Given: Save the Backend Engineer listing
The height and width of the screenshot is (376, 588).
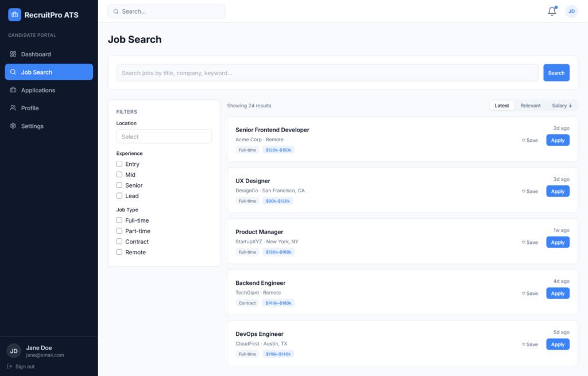Looking at the screenshot, I should tap(528, 293).
